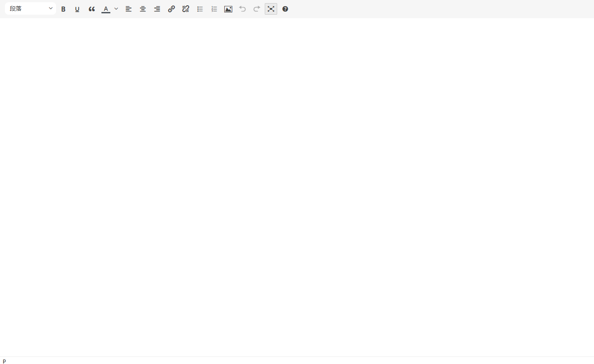The height and width of the screenshot is (364, 594).
Task: Align text to the left
Action: click(129, 9)
